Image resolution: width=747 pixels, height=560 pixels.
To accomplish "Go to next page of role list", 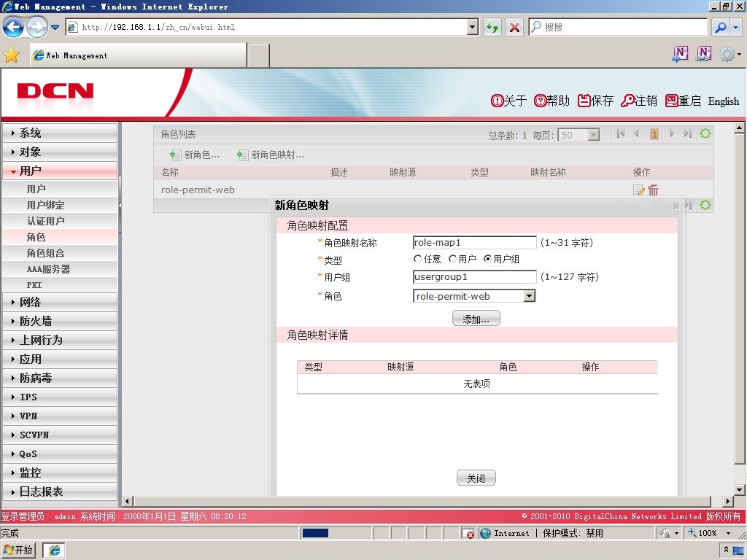I will click(x=672, y=134).
